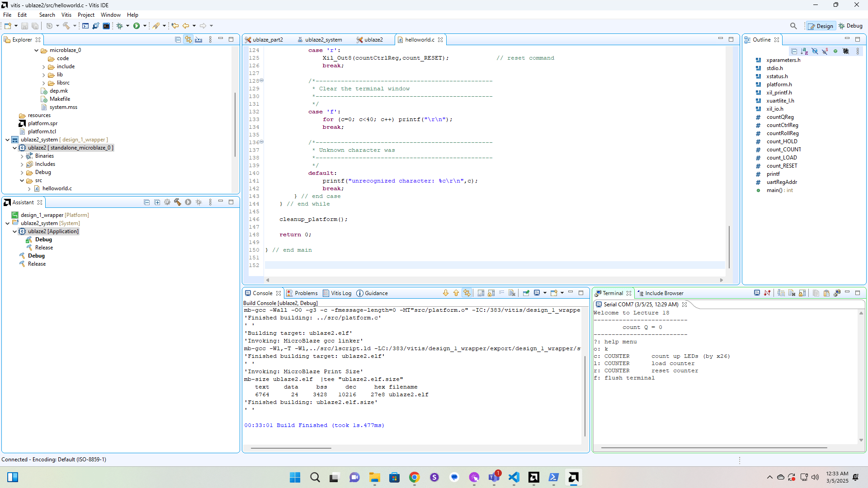This screenshot has height=488, width=868.
Task: Click the editor horizontal scrollbar
Action: tap(493, 280)
